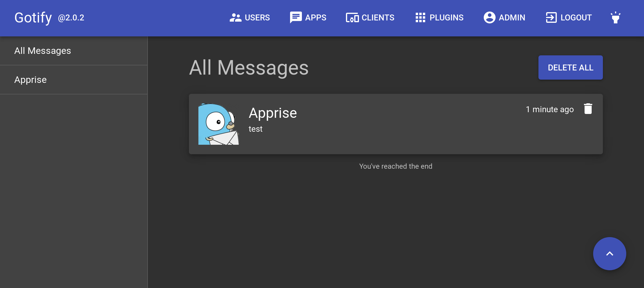Click the 'test' message body
The width and height of the screenshot is (644, 288).
pos(255,129)
